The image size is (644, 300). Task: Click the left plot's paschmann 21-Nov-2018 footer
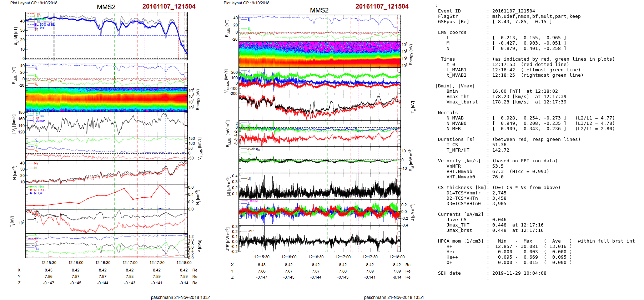point(181,297)
